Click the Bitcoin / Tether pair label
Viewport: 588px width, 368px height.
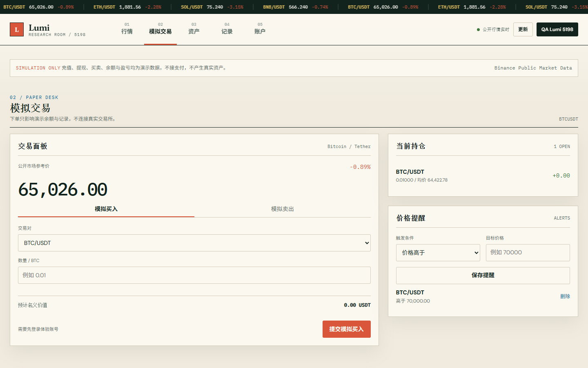point(349,146)
